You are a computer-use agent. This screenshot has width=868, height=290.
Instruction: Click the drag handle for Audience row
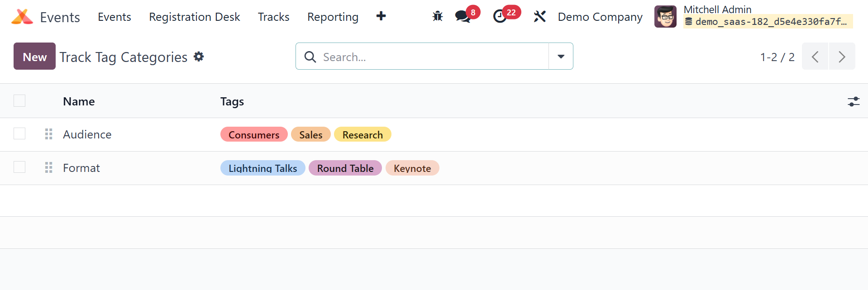[x=49, y=134]
